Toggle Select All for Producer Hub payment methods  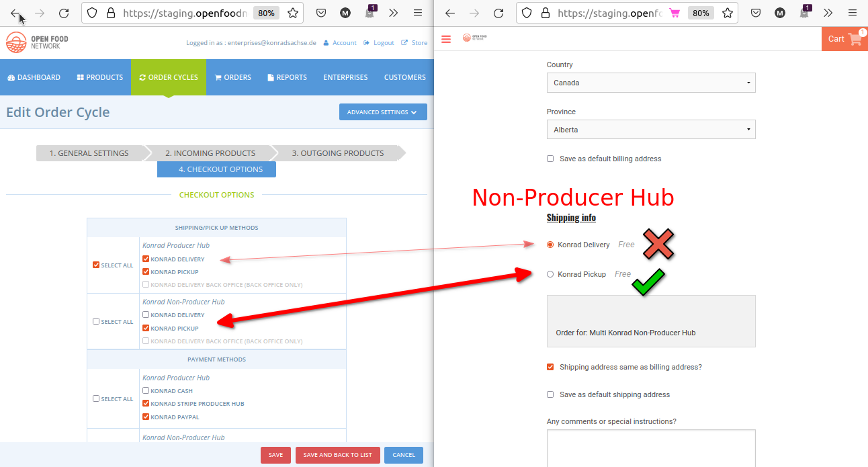pyautogui.click(x=96, y=398)
